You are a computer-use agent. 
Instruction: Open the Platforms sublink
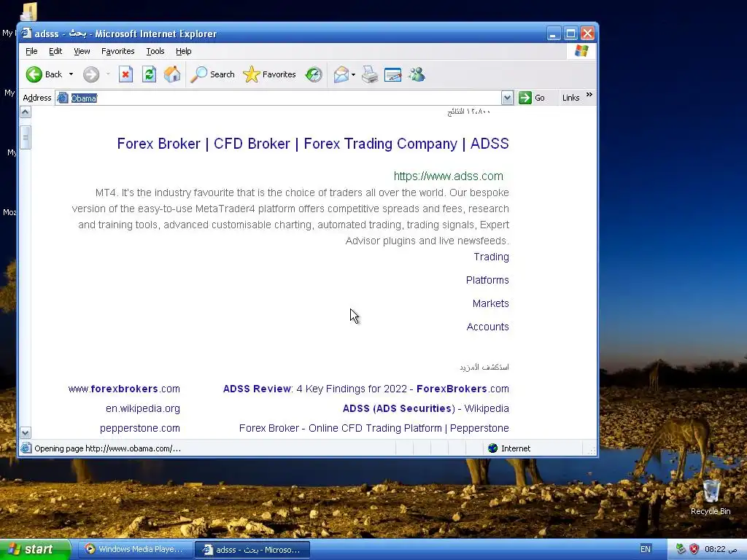click(487, 280)
